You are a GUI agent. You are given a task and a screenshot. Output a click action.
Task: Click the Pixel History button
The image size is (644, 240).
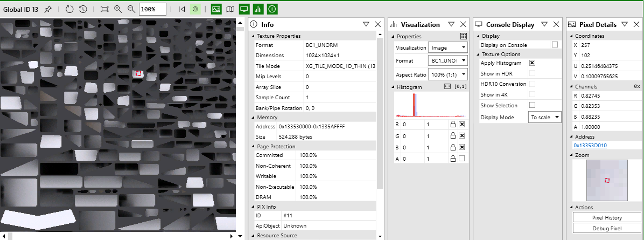[x=607, y=217]
